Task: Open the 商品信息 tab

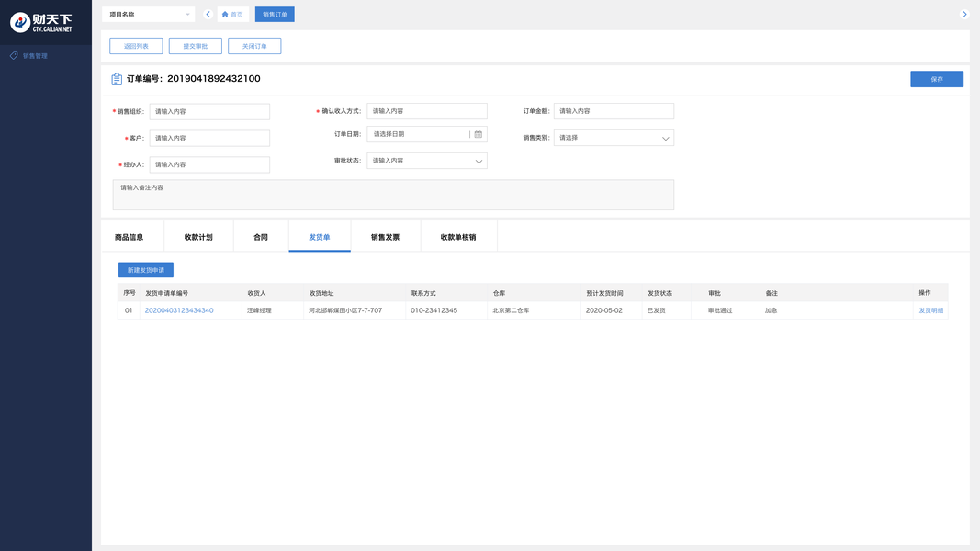Action: click(130, 237)
